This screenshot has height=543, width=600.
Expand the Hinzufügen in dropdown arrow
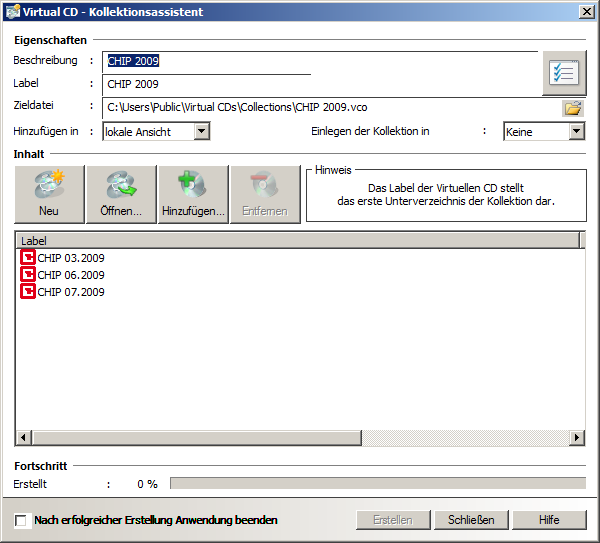click(202, 132)
